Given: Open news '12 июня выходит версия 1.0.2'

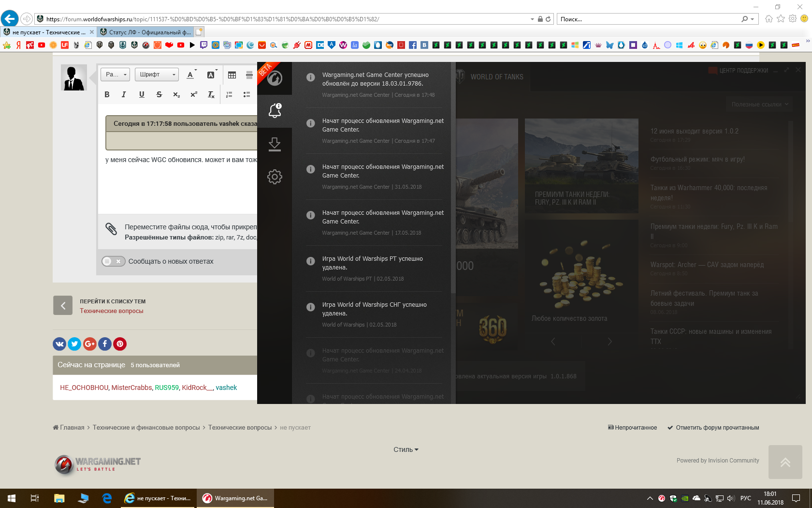Looking at the screenshot, I should (x=695, y=131).
